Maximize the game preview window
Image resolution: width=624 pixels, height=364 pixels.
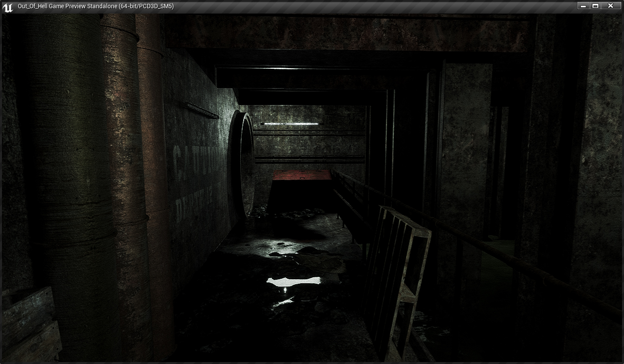tap(595, 6)
